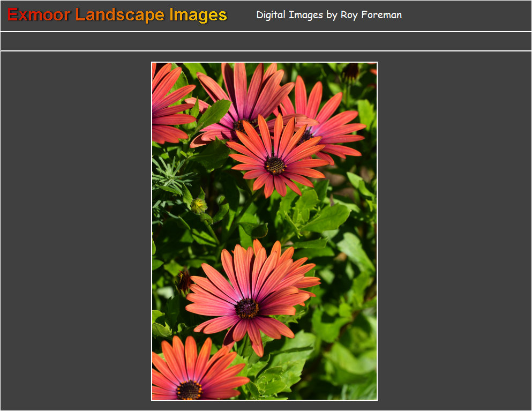Click the Exmoor Landscape Images site title
This screenshot has width=532, height=411.
tap(117, 15)
